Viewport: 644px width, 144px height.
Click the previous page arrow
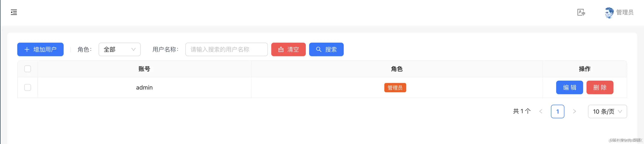541,111
